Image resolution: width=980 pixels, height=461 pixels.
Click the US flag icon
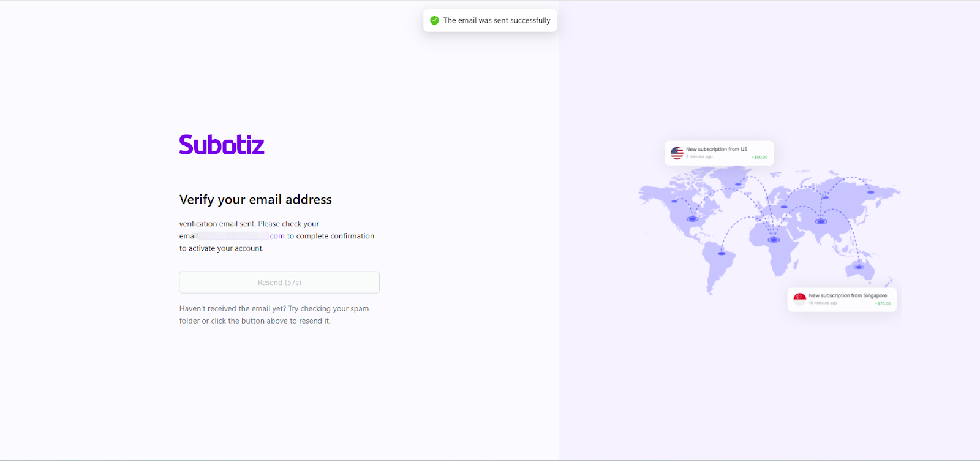coord(677,153)
